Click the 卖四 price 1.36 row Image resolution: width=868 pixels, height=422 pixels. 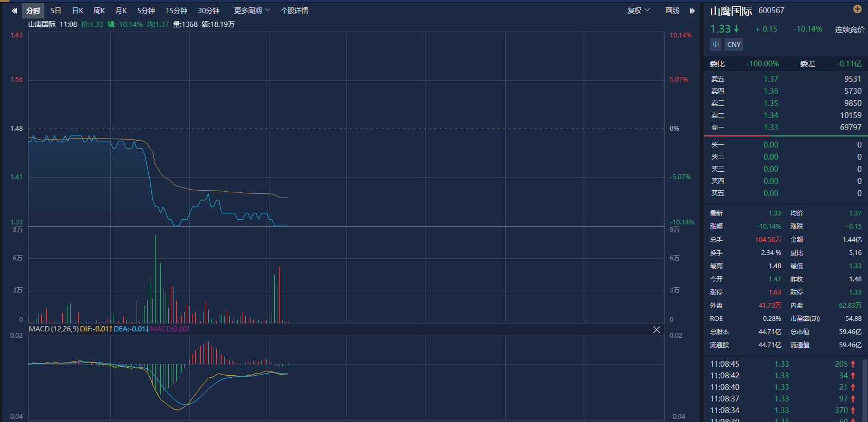click(x=786, y=91)
